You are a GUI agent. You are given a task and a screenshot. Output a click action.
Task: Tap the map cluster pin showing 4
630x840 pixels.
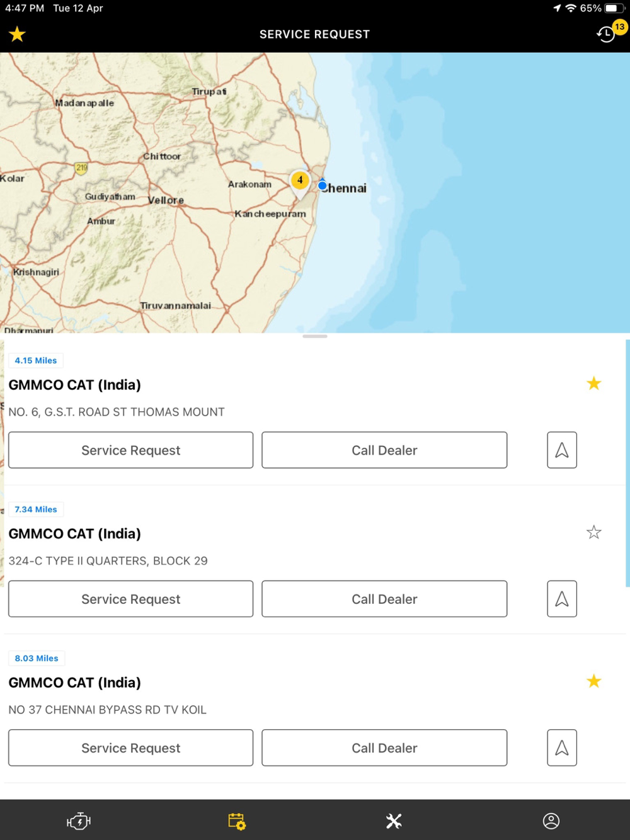pos(301,183)
